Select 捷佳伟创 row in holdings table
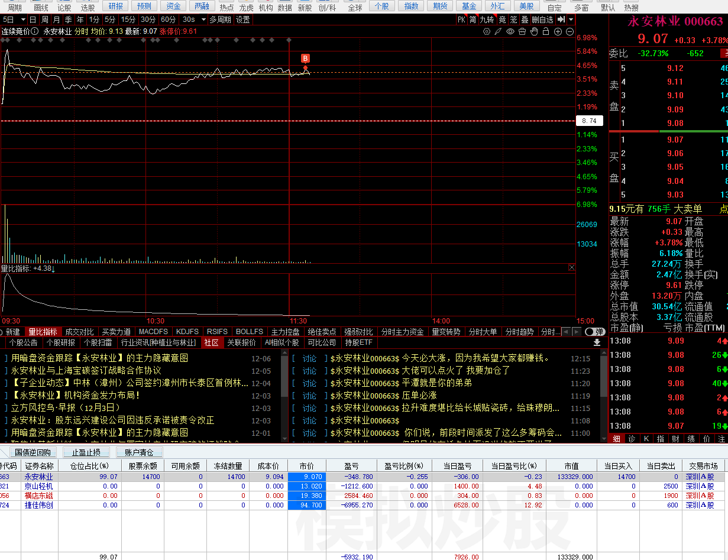728x560 pixels. [364, 505]
